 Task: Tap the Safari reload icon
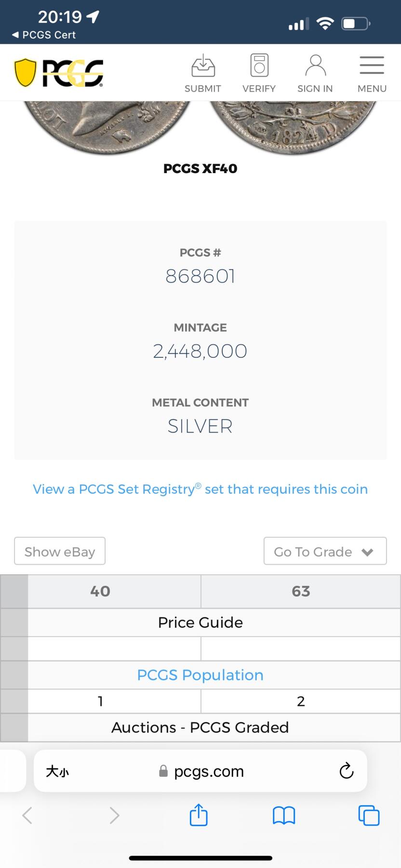346,771
